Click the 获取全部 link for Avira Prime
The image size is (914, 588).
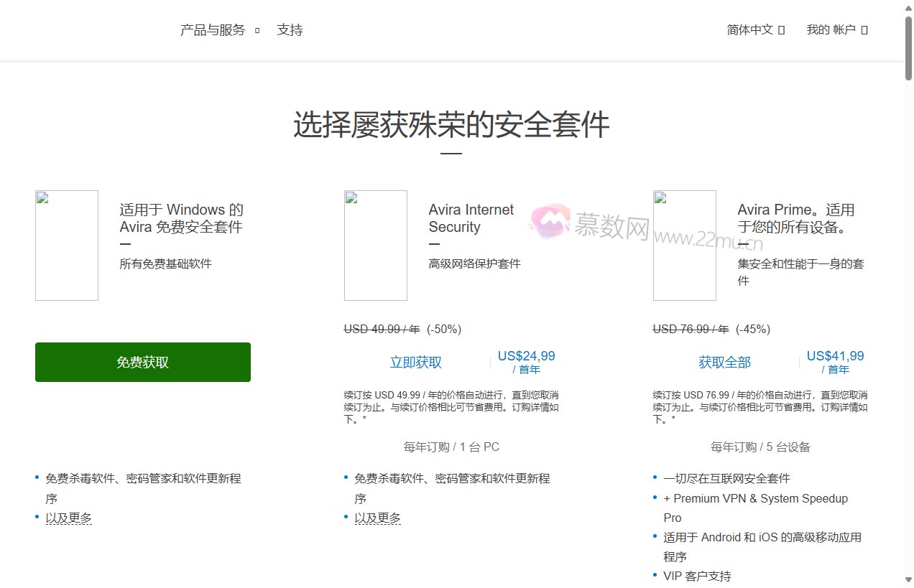724,363
